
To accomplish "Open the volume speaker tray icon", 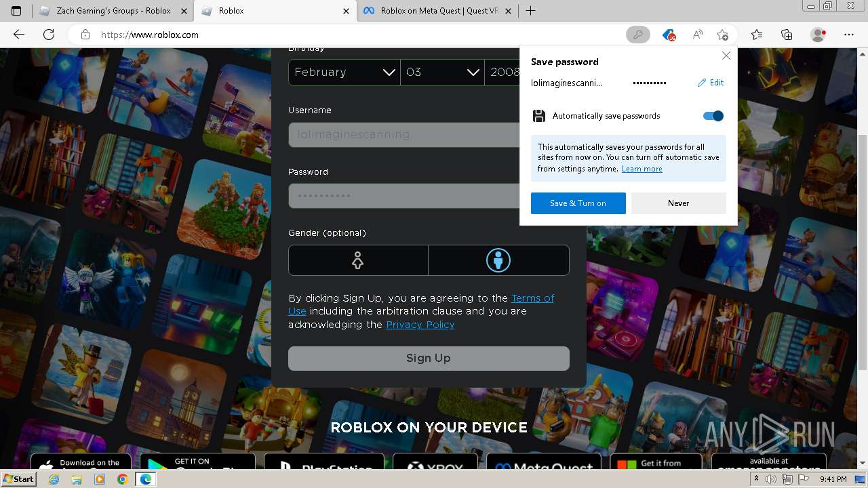I will coord(770,479).
